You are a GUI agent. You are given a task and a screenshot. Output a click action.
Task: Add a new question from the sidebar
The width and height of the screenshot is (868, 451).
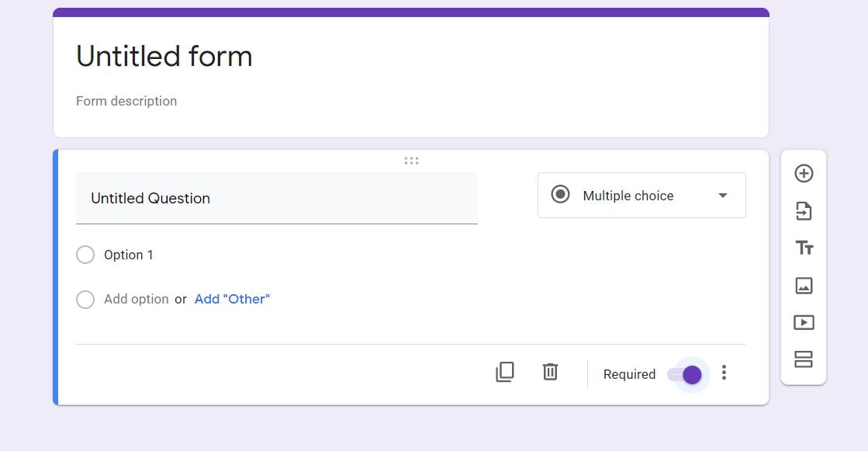(804, 173)
